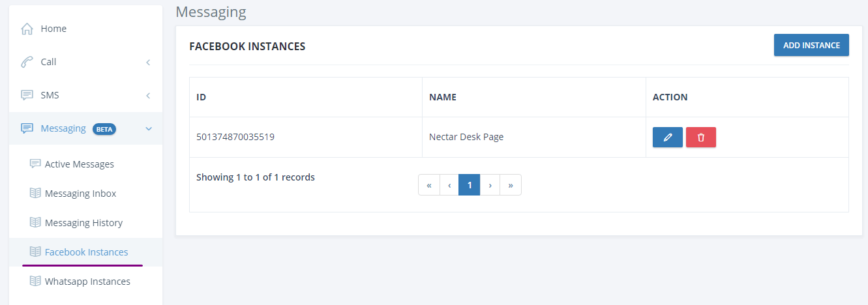Click the SMS speech bubble icon

pyautogui.click(x=27, y=95)
